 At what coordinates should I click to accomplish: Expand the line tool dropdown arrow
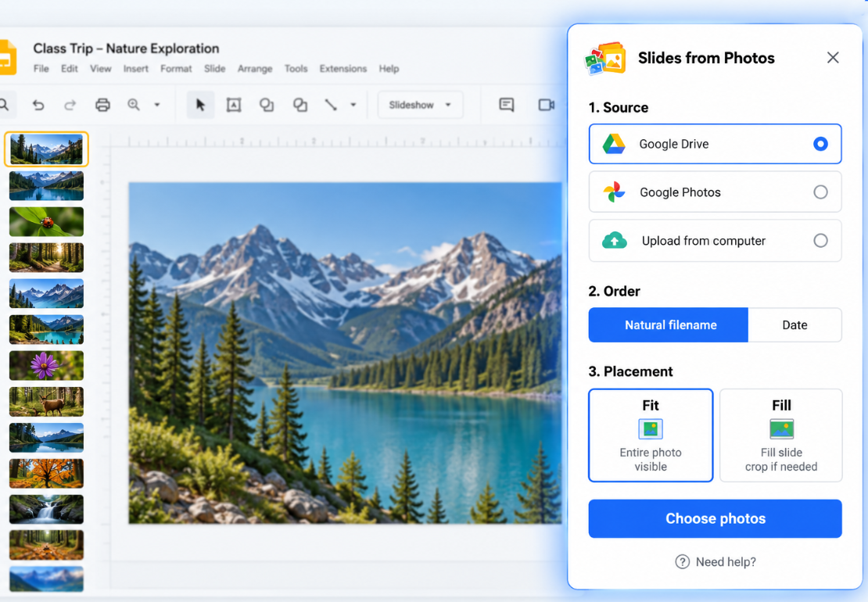click(x=353, y=105)
